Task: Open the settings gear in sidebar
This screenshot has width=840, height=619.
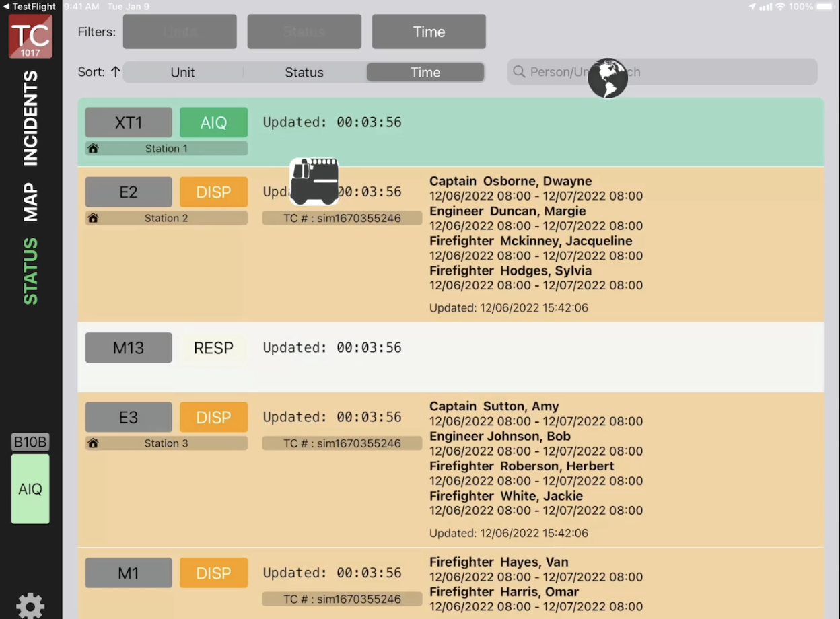Action: point(30,606)
